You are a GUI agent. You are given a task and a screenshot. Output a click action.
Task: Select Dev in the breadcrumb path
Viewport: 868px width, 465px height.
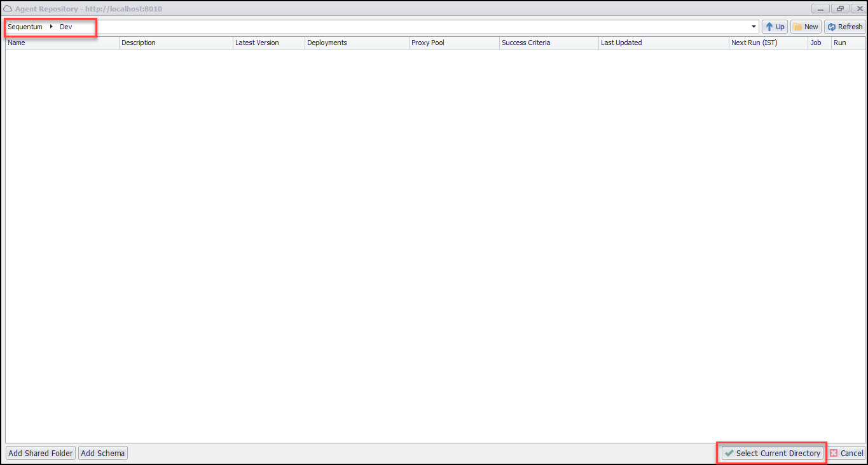(x=65, y=27)
